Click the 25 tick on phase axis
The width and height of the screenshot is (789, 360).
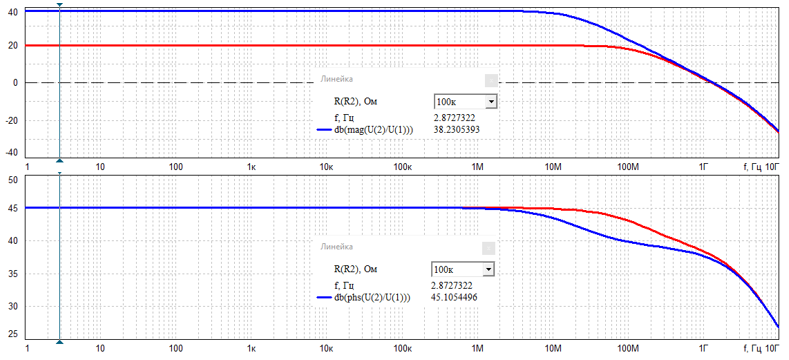[x=14, y=333]
